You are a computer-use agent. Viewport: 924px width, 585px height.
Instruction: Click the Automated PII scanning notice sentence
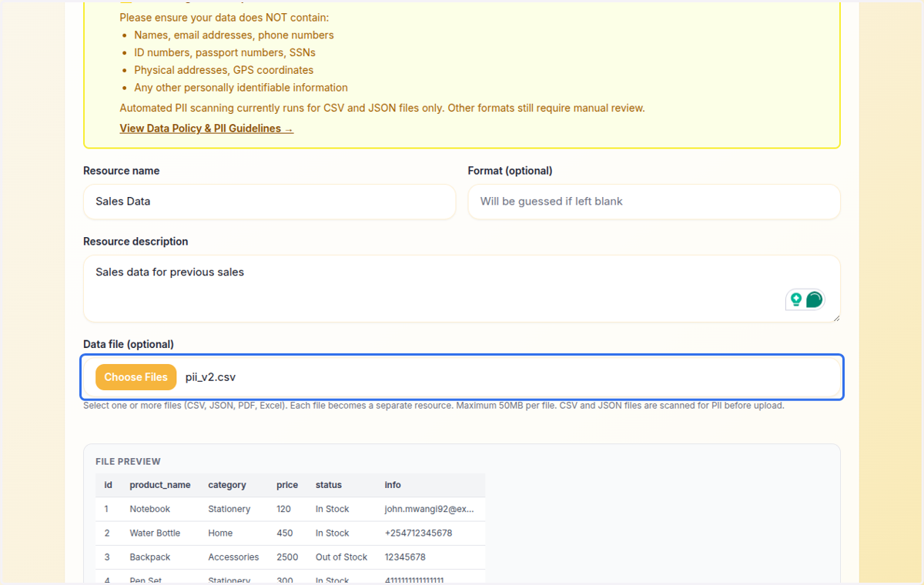point(382,108)
